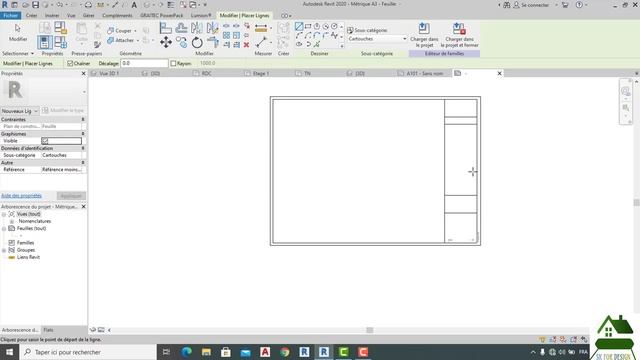Screen dimensions: 640x360
Task: Open the Insérer ribbon tab
Action: pyautogui.click(x=52, y=16)
